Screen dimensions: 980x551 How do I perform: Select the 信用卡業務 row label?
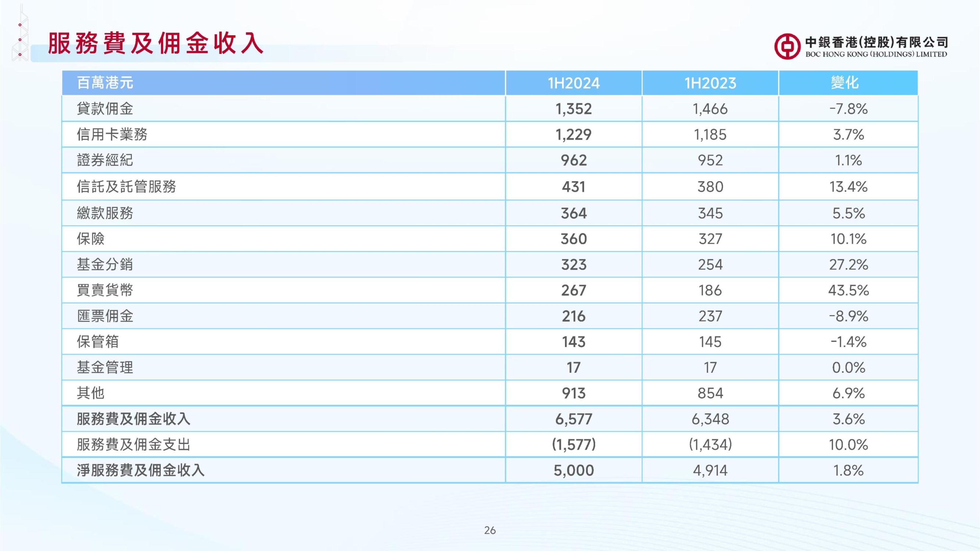pyautogui.click(x=112, y=134)
